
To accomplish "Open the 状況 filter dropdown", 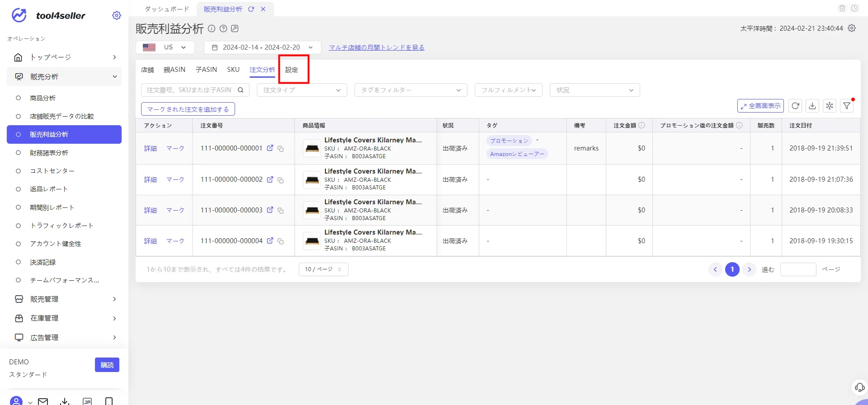I will (594, 90).
